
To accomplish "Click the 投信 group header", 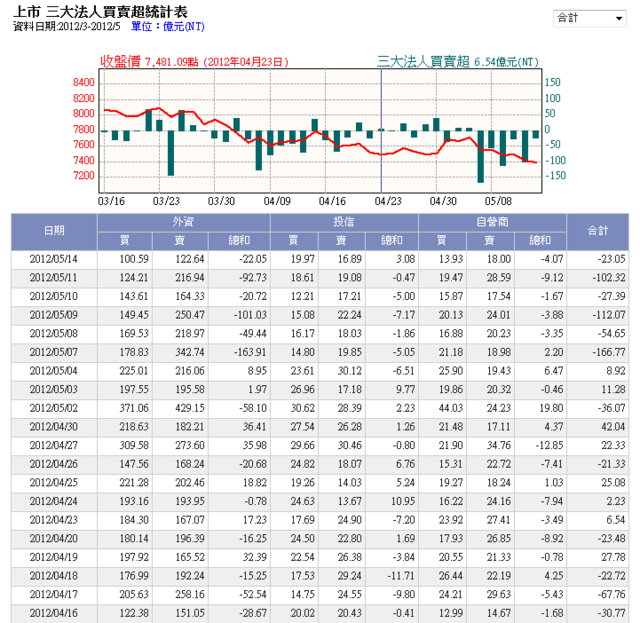I will click(344, 222).
